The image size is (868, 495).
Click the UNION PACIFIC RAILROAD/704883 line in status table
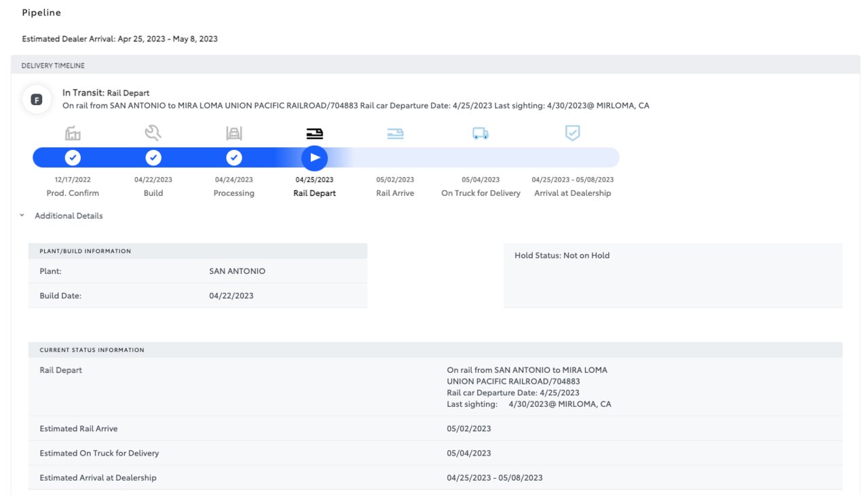click(x=514, y=381)
